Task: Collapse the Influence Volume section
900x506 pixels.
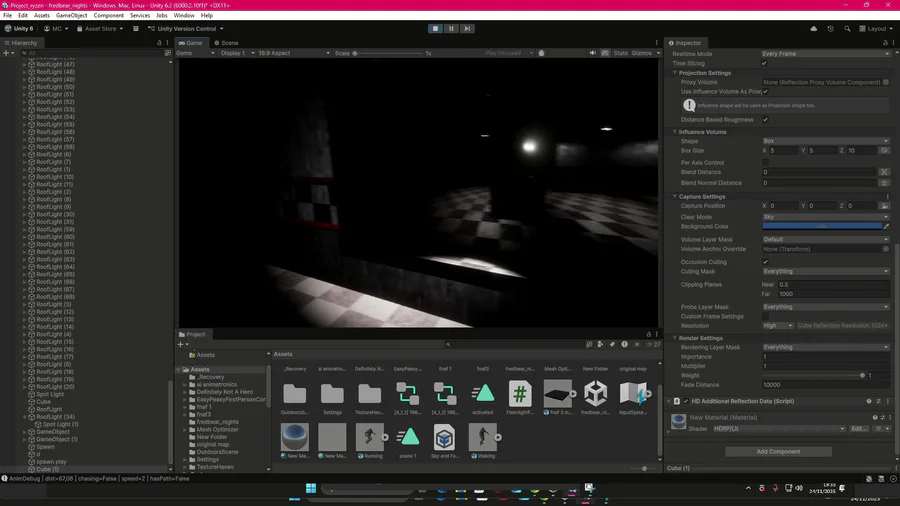Action: (675, 132)
